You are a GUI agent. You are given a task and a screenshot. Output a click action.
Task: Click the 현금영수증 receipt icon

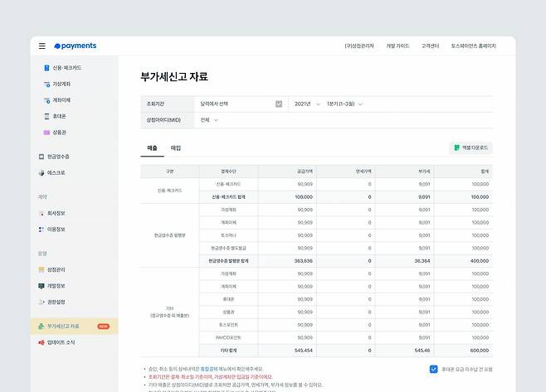41,157
